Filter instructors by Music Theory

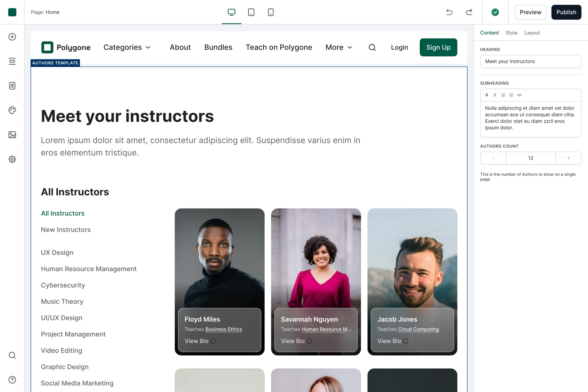62,302
